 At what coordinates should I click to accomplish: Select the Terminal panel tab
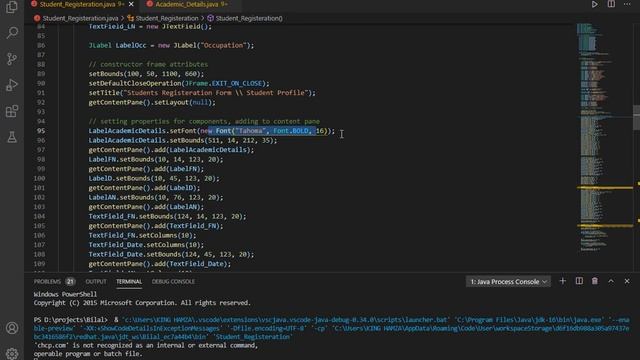pos(129,282)
